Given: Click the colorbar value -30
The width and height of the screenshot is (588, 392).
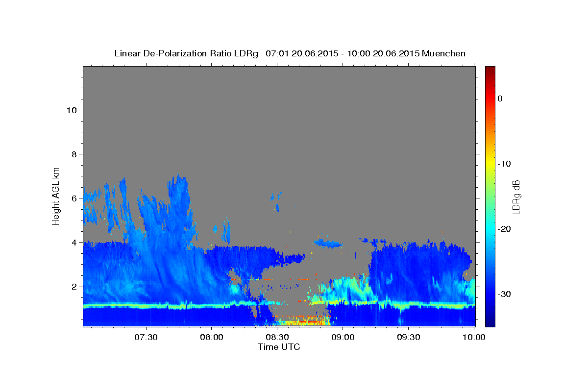Looking at the screenshot, I should 504,294.
